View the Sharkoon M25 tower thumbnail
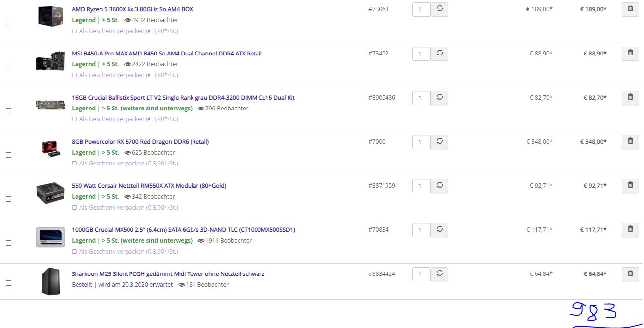The width and height of the screenshot is (644, 328). pyautogui.click(x=51, y=281)
